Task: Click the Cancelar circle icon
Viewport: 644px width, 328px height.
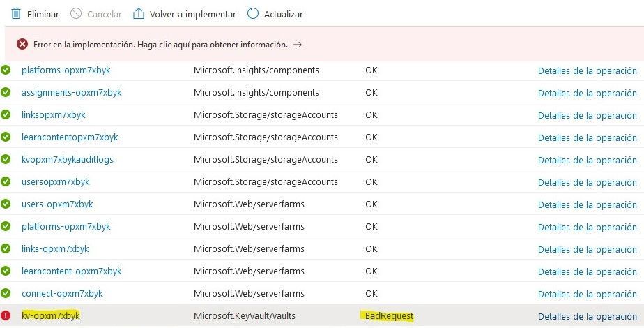Action: tap(76, 14)
